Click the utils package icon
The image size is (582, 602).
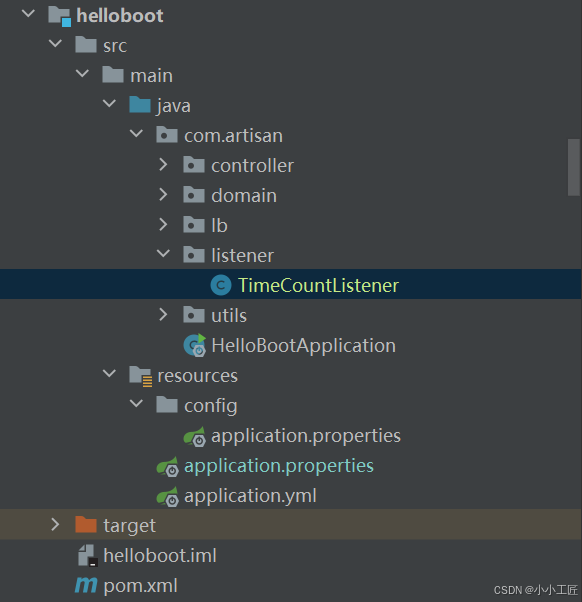click(x=194, y=315)
